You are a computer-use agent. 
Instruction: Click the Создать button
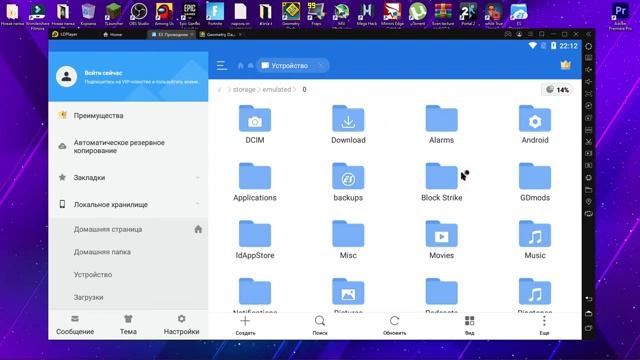tap(245, 325)
